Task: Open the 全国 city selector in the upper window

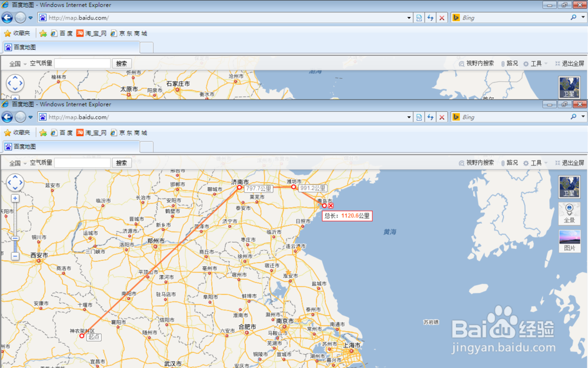Action: [18, 64]
